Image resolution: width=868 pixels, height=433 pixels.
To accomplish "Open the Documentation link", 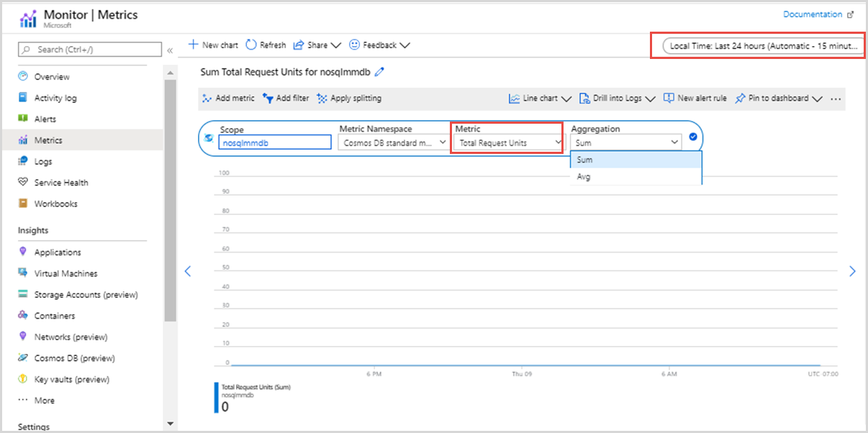I will 813,14.
